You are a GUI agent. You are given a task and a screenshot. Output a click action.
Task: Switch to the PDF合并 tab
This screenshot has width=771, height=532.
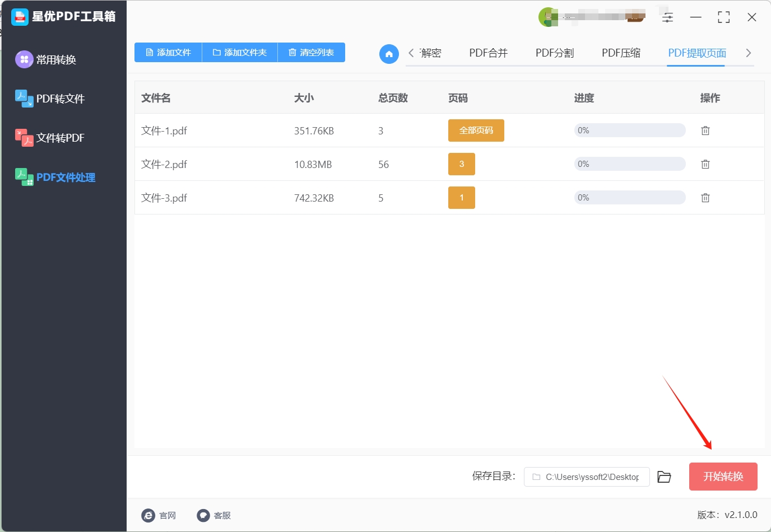click(x=489, y=53)
